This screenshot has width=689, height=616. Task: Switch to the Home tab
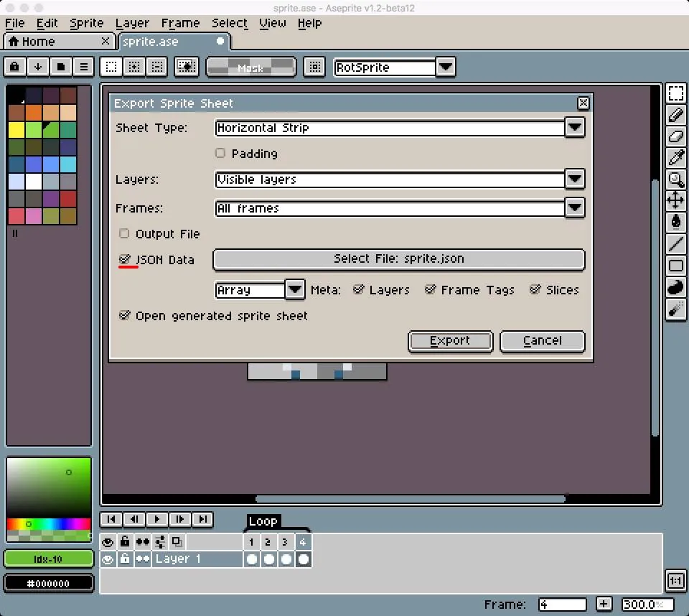pos(60,42)
